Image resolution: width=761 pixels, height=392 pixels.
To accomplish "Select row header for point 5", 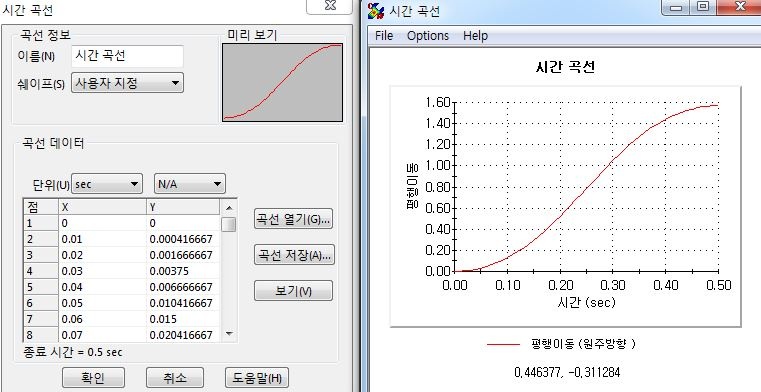I will click(x=41, y=287).
